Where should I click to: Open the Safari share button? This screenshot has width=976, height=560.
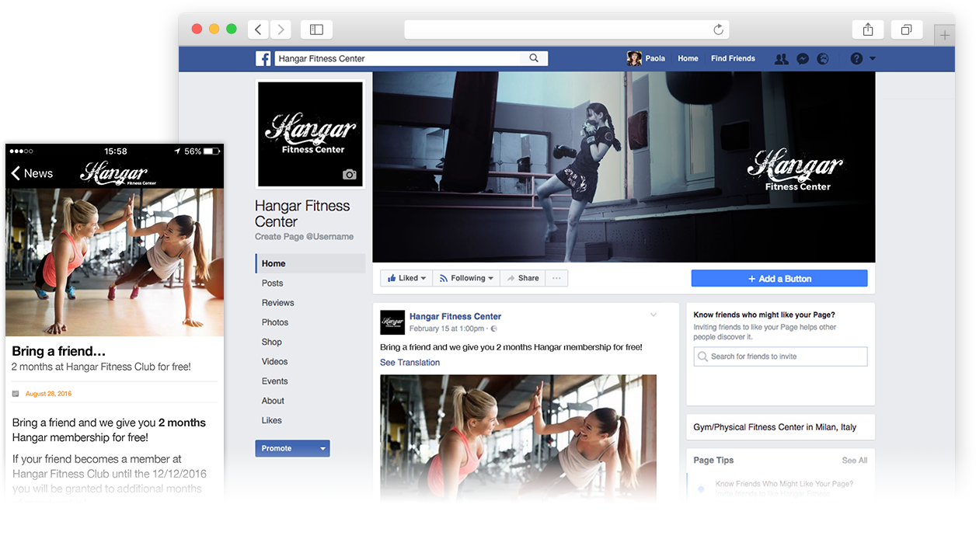pyautogui.click(x=868, y=30)
